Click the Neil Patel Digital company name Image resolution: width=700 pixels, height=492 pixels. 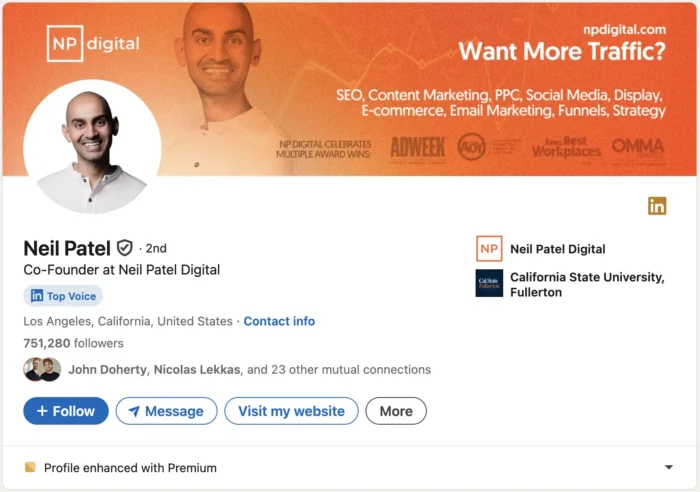click(557, 249)
